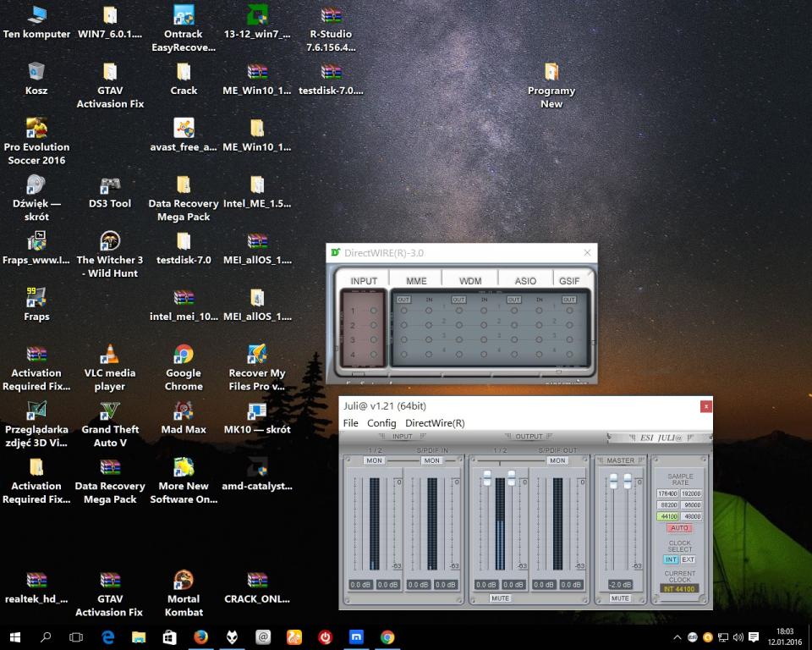This screenshot has width=812, height=650.
Task: Open the Action Center notification icon
Action: point(754,637)
